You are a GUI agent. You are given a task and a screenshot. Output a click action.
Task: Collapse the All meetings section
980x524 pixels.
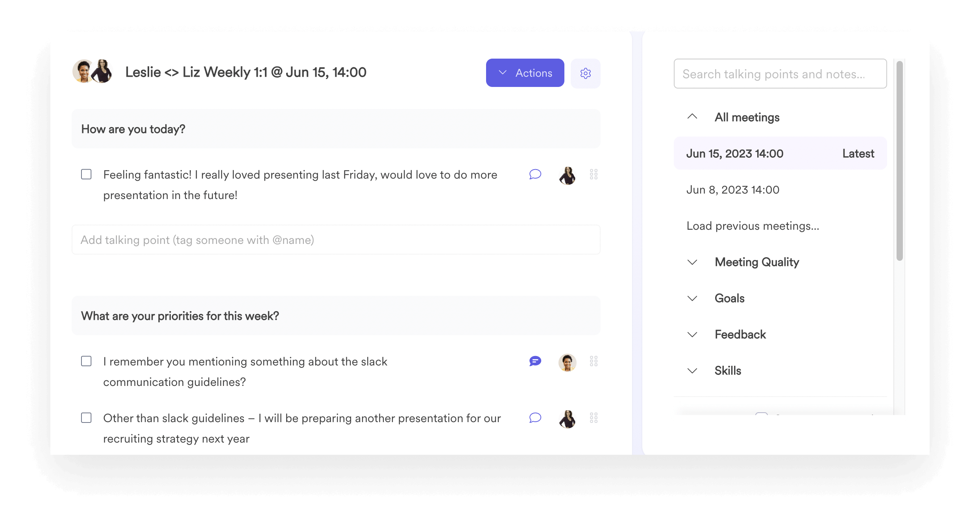point(692,116)
